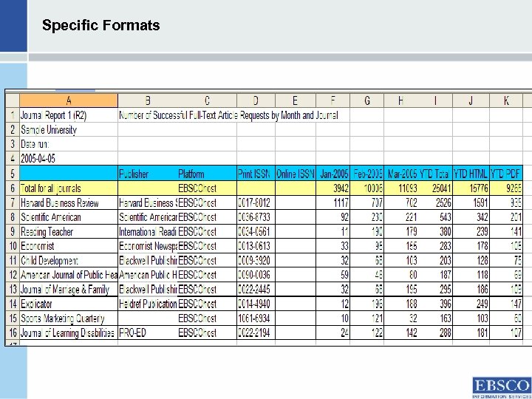Click the 'Feb-2005' header cell
The image size is (532, 399).
366,174
